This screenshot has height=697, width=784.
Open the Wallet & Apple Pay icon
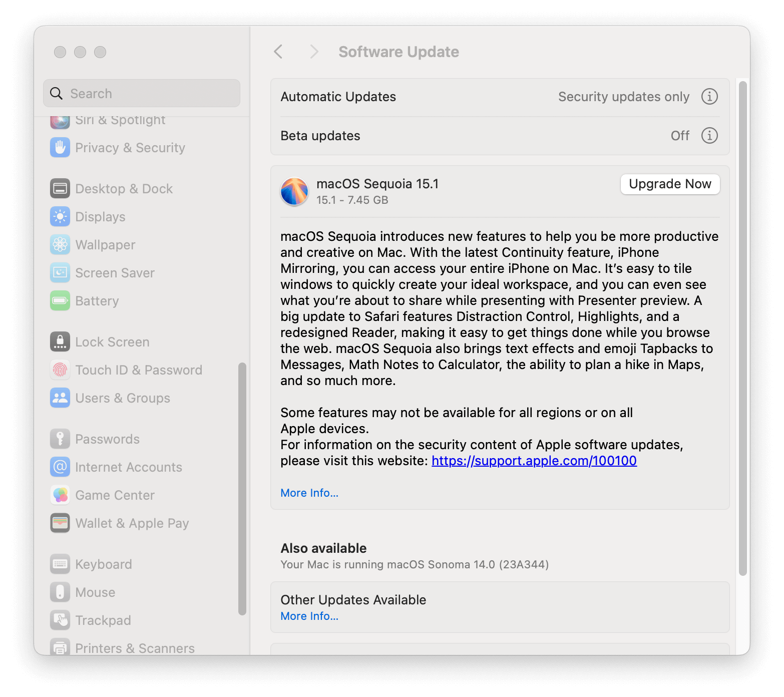(60, 523)
